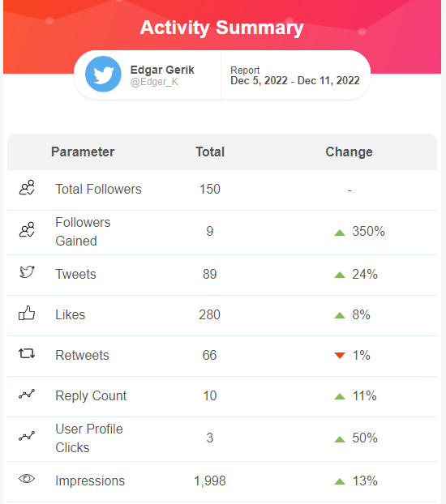Click the Tweets bird outline icon
This screenshot has width=446, height=504.
tap(27, 272)
